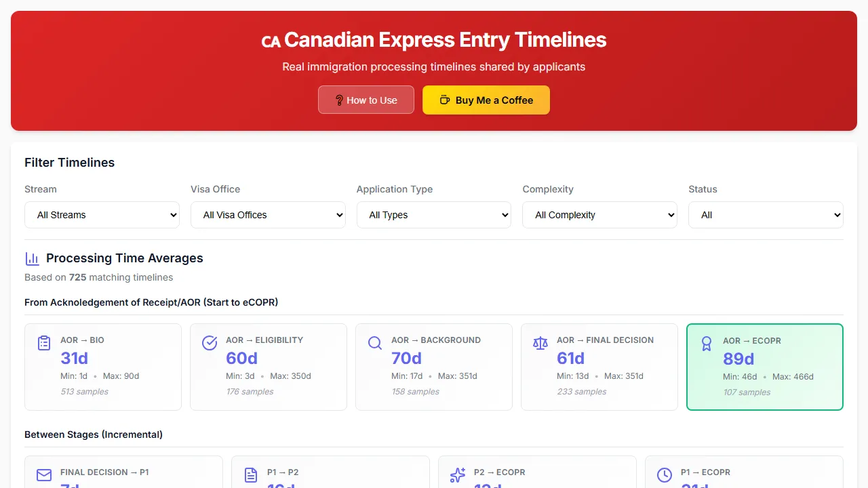Click the checkmark circle icon on AOR → ELIGIBILITY card

click(209, 343)
